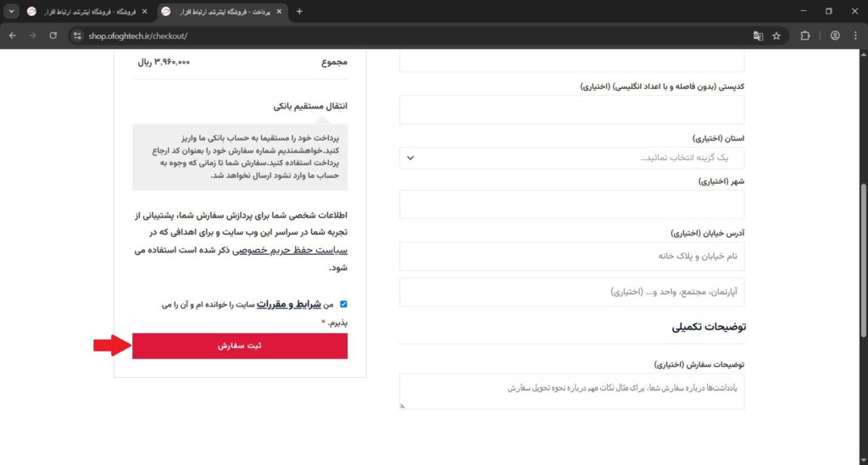Image resolution: width=868 pixels, height=465 pixels.
Task: Click the شهر city input field
Action: tap(572, 205)
